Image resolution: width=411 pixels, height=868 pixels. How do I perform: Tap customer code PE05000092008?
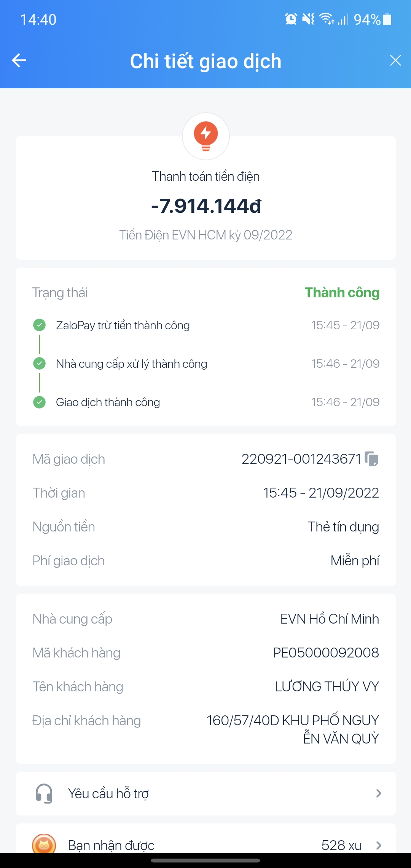(x=326, y=653)
